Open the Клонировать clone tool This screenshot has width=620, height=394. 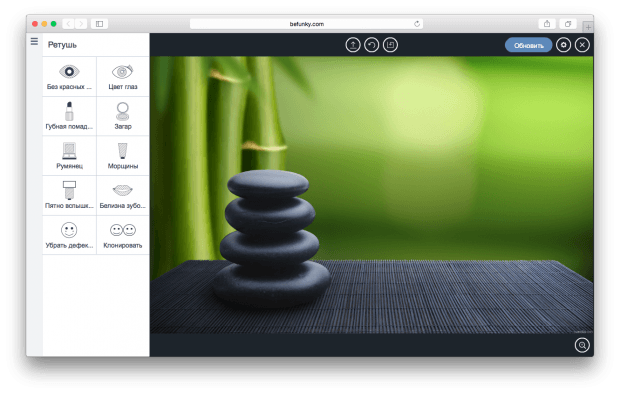[x=123, y=235]
